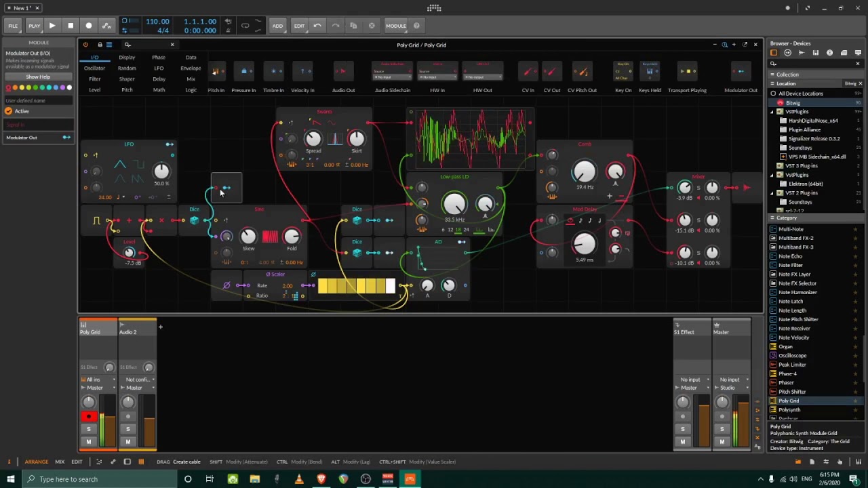Viewport: 868px width, 488px height.
Task: Open the FILE menu button
Action: pyautogui.click(x=13, y=26)
